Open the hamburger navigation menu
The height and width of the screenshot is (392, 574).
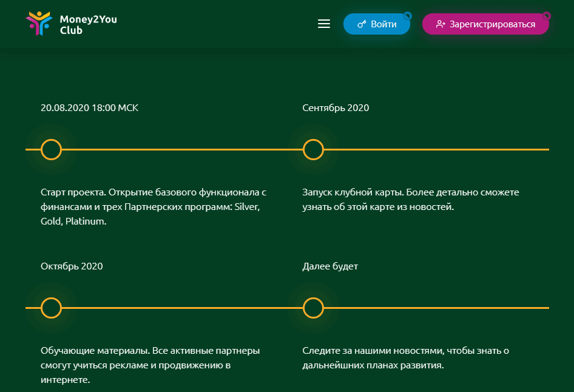coord(324,24)
